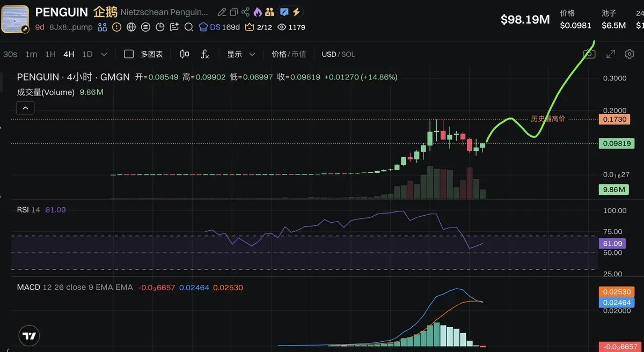Open the orange exclamation warning icon

point(116,27)
